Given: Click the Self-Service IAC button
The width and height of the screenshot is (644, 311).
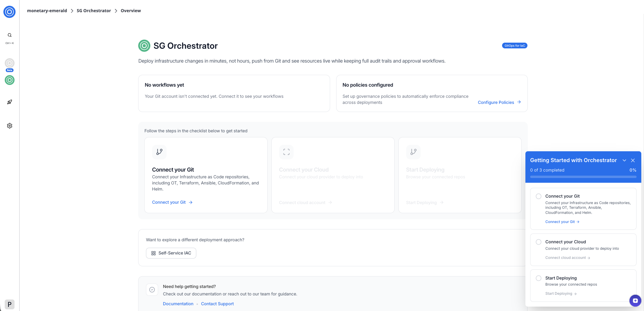Looking at the screenshot, I should click(x=171, y=253).
